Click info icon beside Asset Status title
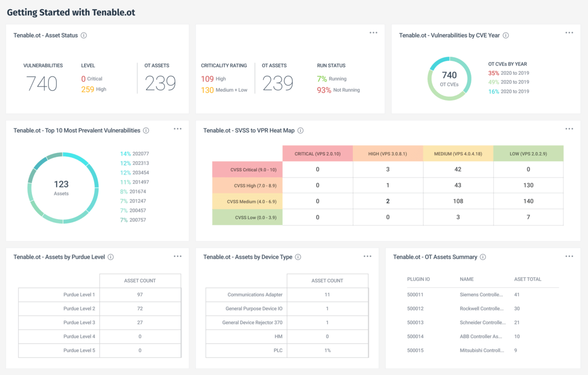 (84, 35)
